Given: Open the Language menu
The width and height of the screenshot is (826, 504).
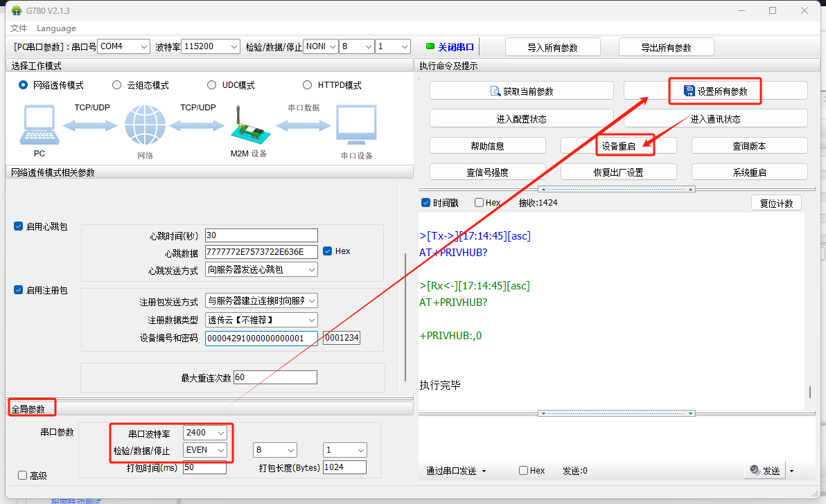Looking at the screenshot, I should 56,28.
